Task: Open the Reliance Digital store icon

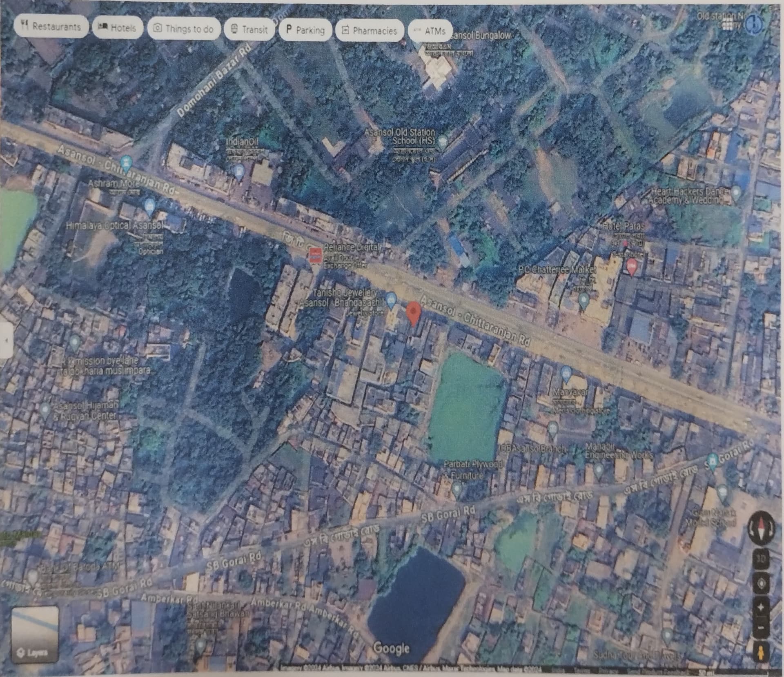Action: pyautogui.click(x=314, y=256)
